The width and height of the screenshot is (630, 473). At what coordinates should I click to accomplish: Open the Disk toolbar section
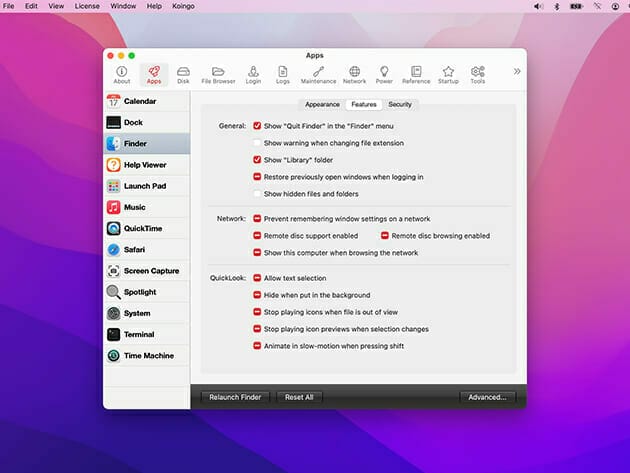click(x=183, y=74)
